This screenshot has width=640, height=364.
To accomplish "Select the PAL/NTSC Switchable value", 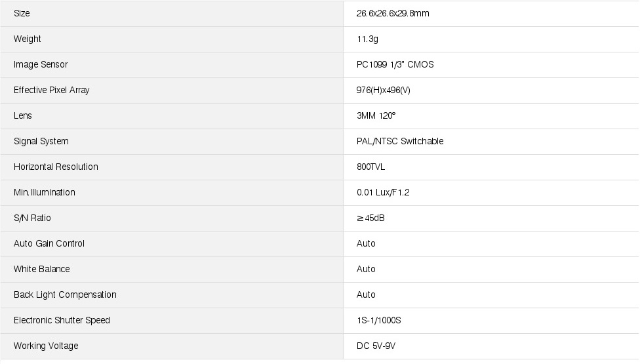I will [x=400, y=141].
